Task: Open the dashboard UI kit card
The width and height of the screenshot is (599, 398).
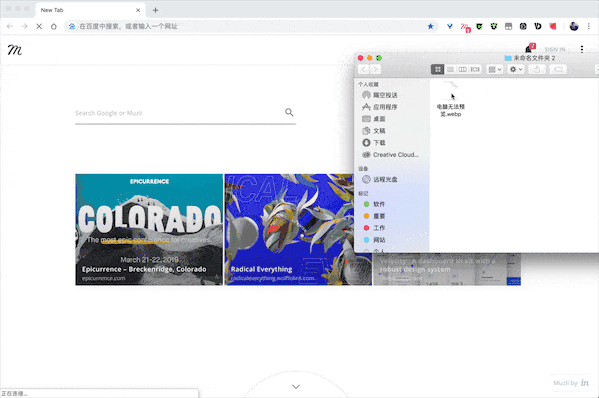Action: coord(447,269)
